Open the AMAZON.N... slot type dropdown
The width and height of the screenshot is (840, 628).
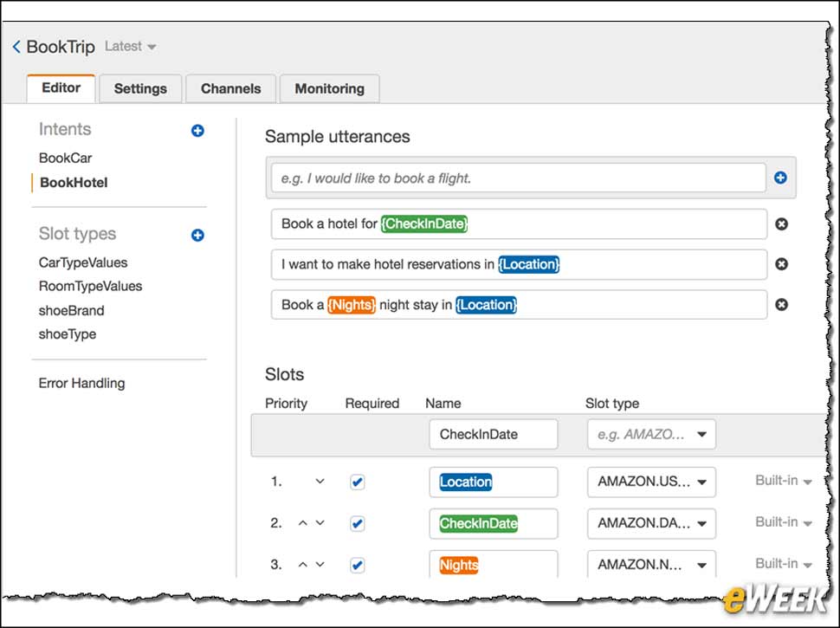pos(651,564)
